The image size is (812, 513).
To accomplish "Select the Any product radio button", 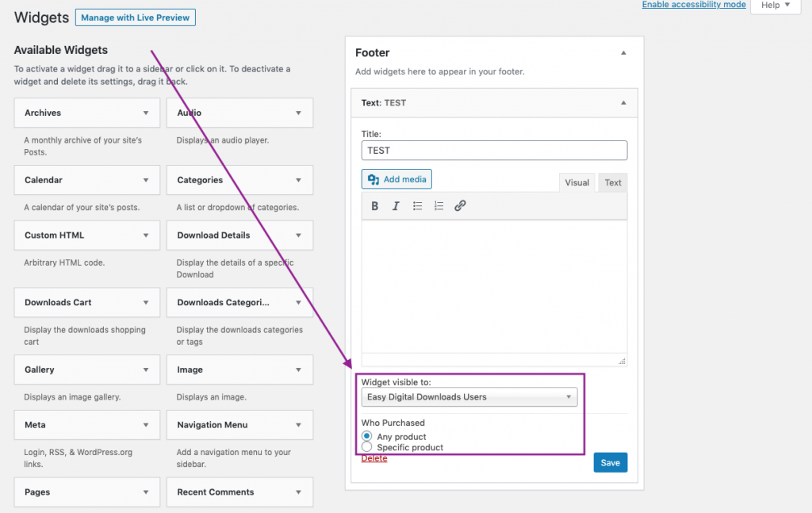I will [366, 435].
